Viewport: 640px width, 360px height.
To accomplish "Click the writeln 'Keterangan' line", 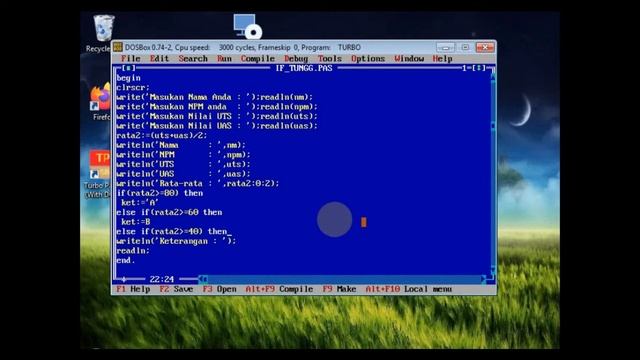I will (x=176, y=241).
